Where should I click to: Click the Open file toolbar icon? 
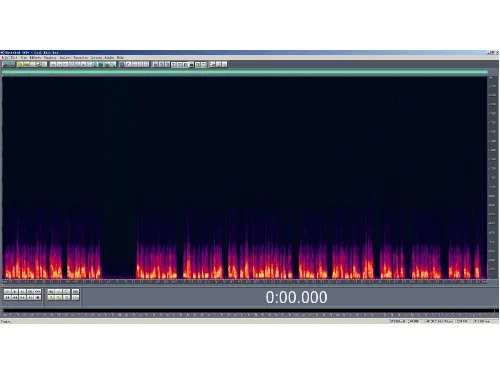(x=26, y=64)
